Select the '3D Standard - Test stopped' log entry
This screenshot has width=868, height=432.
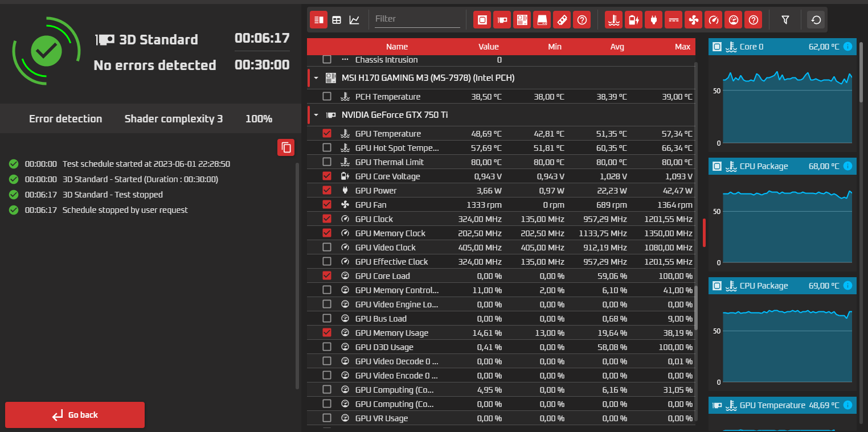[x=113, y=195]
